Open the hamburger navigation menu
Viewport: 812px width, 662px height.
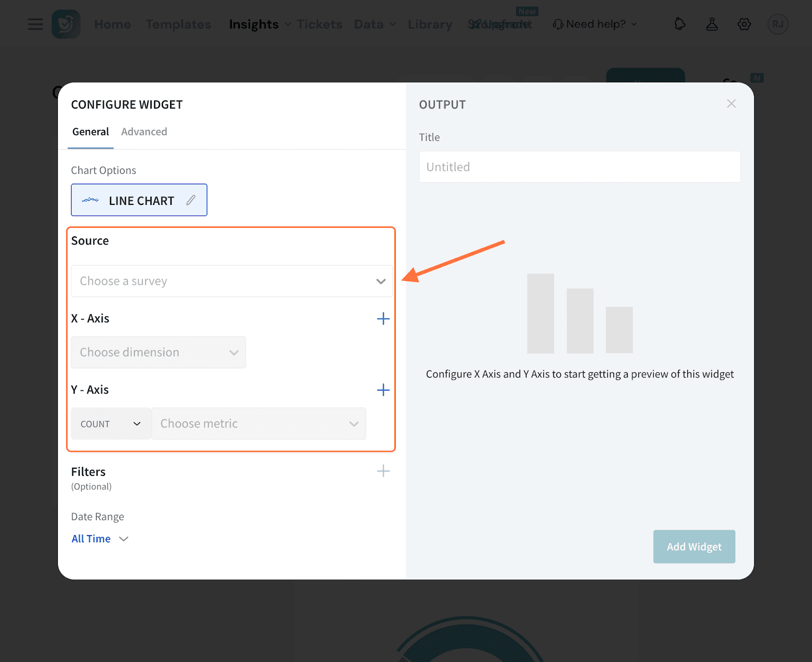36,24
